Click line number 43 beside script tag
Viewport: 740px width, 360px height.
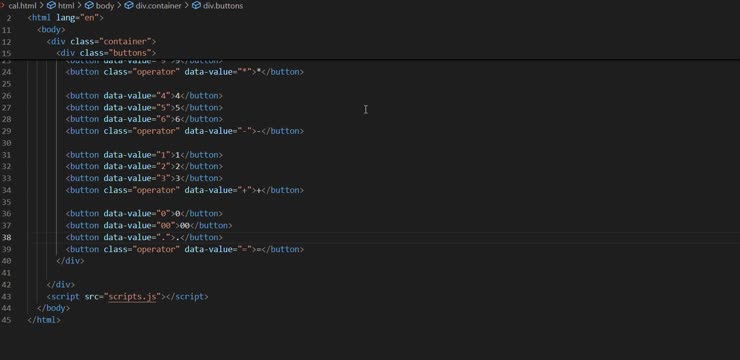pyautogui.click(x=7, y=297)
